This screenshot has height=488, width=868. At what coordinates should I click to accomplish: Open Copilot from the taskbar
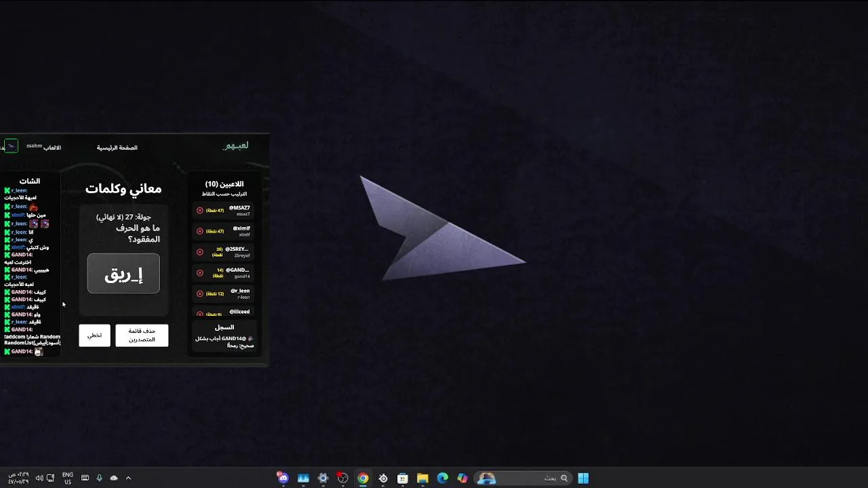pyautogui.click(x=462, y=478)
